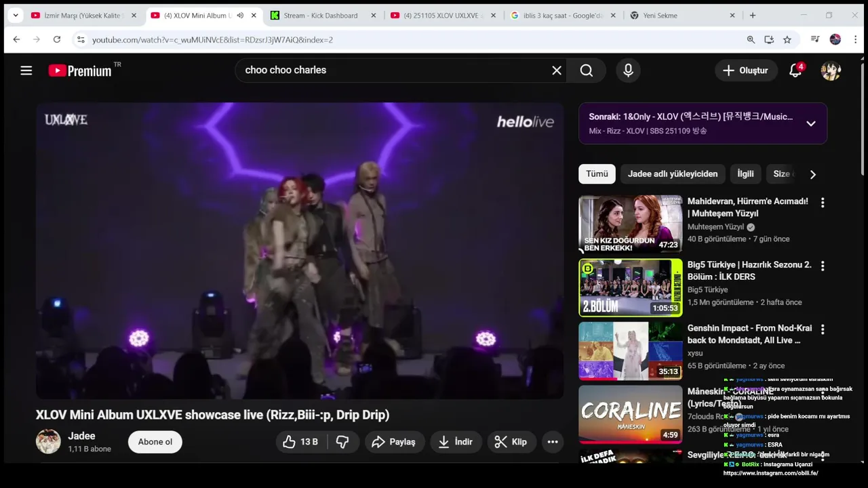Click the install app icon in address bar
The height and width of the screenshot is (488, 868).
tap(769, 40)
